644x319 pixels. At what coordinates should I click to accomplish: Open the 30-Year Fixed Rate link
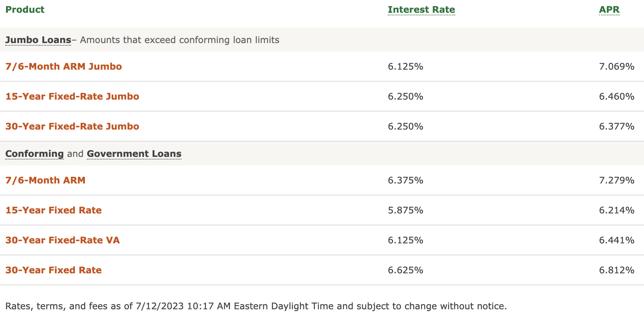53,270
